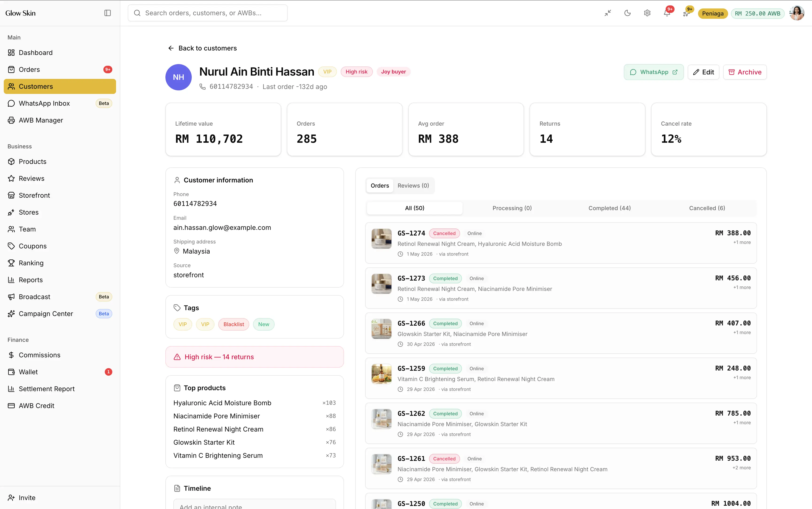This screenshot has height=509, width=812.
Task: Open order GS-1259 thumbnail
Action: [381, 374]
